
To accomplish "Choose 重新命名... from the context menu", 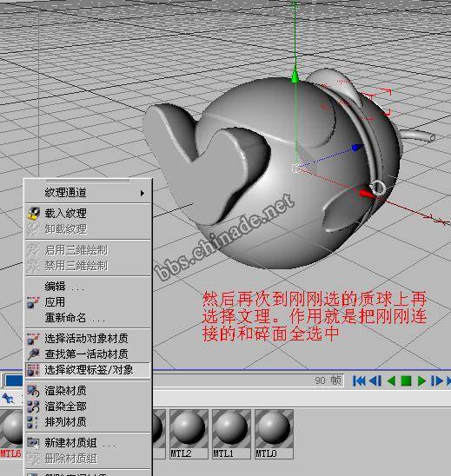I will pos(75,318).
